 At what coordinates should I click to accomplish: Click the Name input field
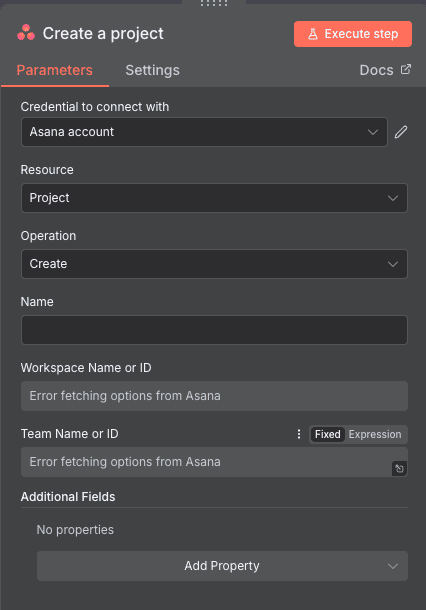pos(214,330)
